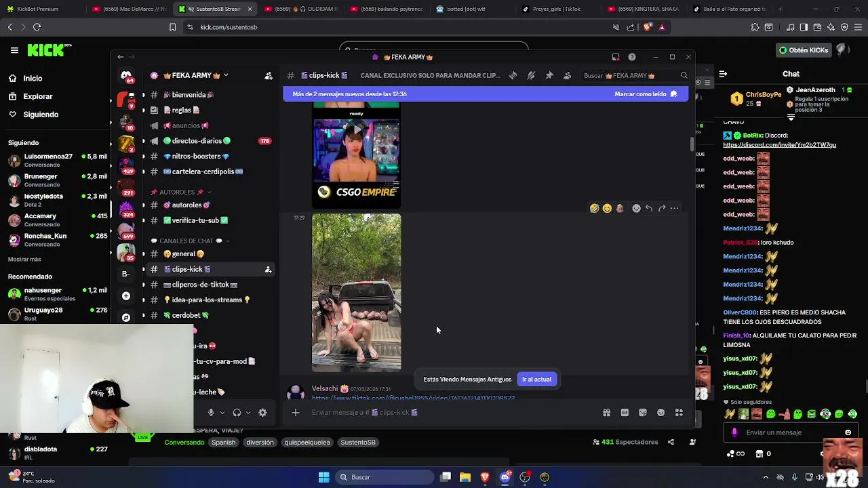Viewport: 868px width, 488px height.
Task: Click forward arrow on hovered message toolbar
Action: [662, 208]
